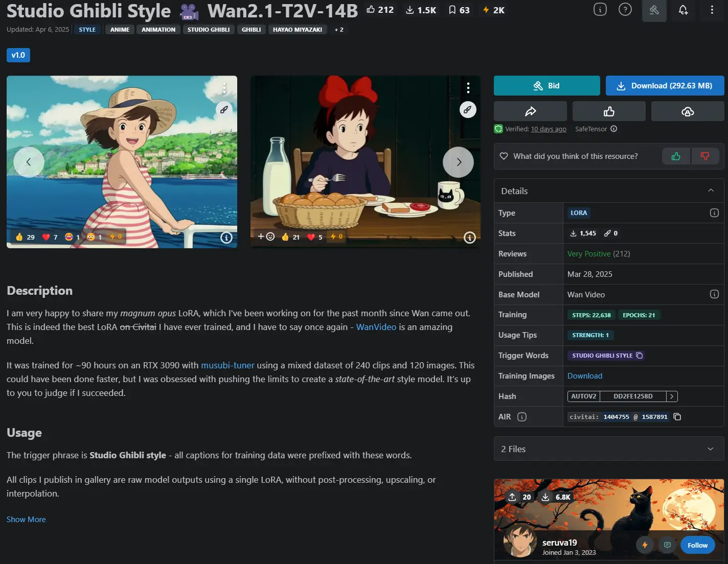Expand the +2 more tags
The image size is (728, 564).
pos(339,30)
